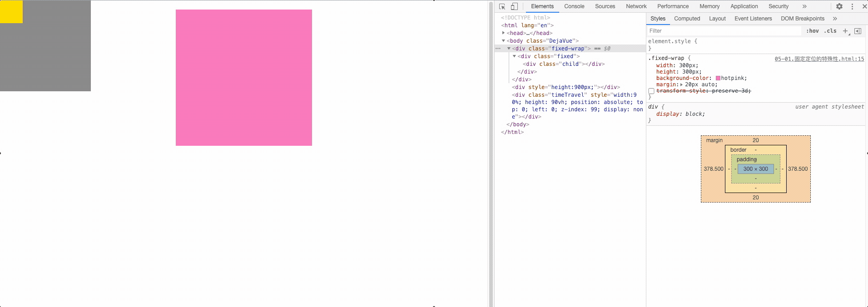Expand the margin shorthand property
The height and width of the screenshot is (307, 868).
pos(681,85)
